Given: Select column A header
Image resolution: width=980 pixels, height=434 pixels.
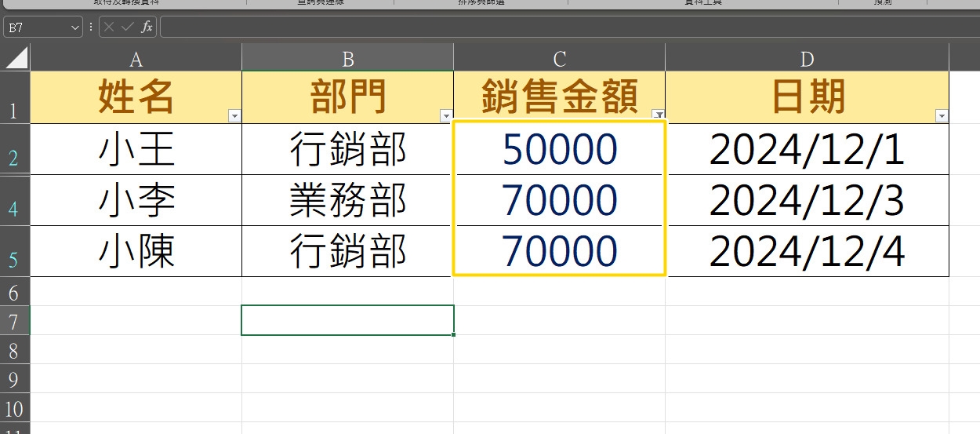Looking at the screenshot, I should 136,59.
